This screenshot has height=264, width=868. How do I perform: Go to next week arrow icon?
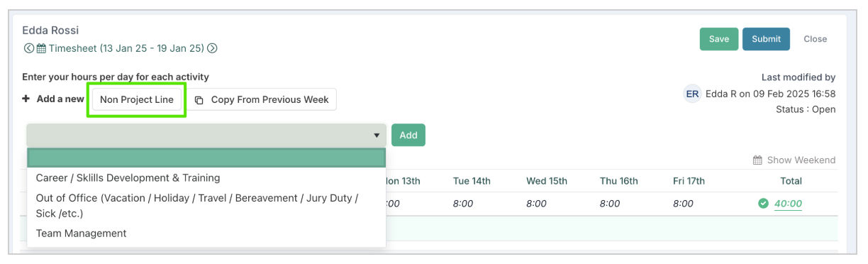pos(212,49)
